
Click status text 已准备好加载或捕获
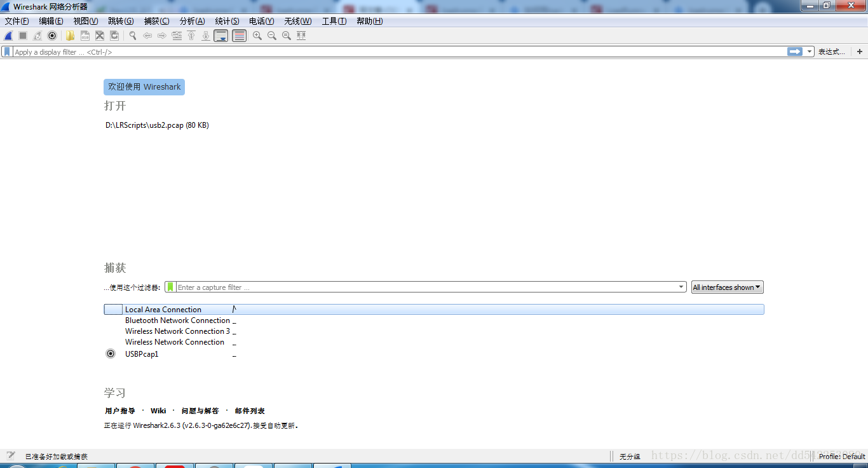57,457
